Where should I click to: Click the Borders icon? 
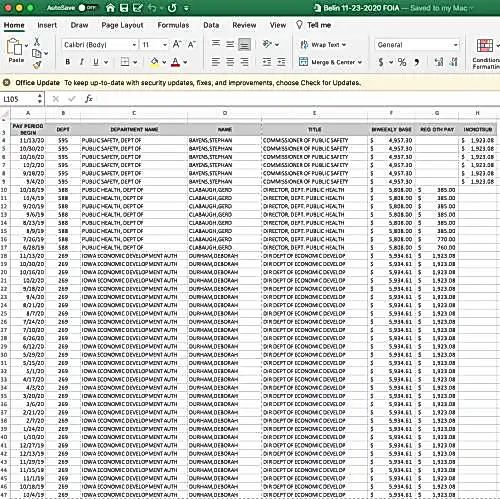pos(125,62)
